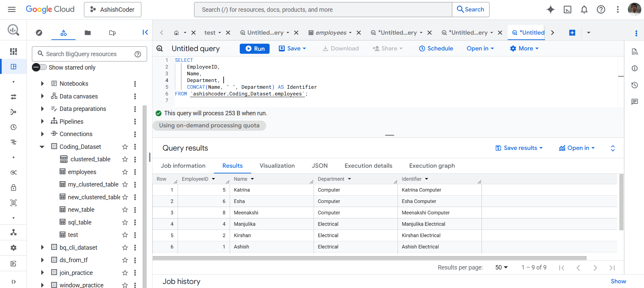Open more actions for Pipelines
The height and width of the screenshot is (288, 644).
pyautogui.click(x=135, y=121)
